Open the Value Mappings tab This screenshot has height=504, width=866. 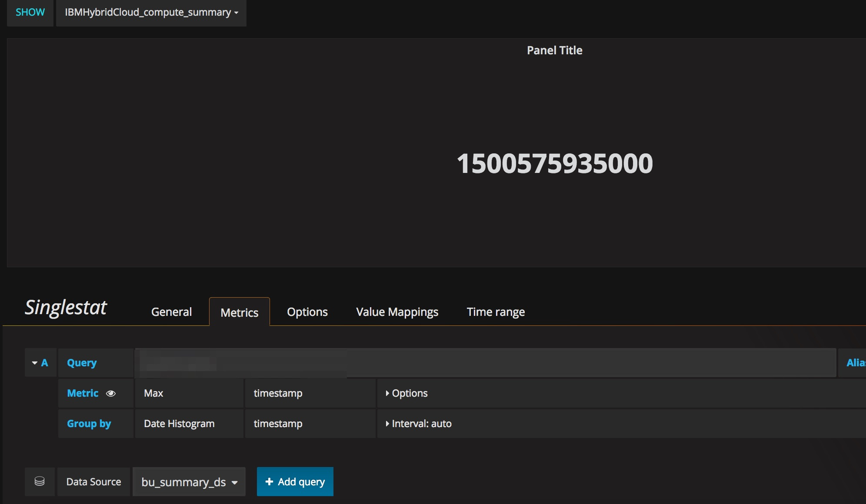pyautogui.click(x=397, y=312)
